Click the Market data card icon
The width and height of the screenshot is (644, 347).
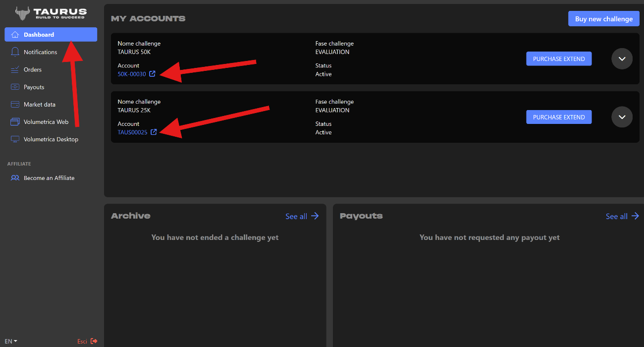15,105
